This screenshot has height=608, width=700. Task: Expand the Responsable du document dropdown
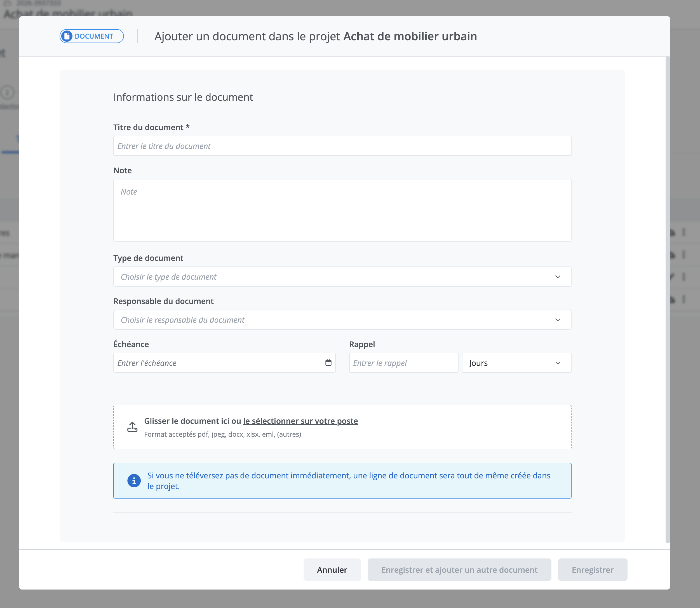pos(342,320)
